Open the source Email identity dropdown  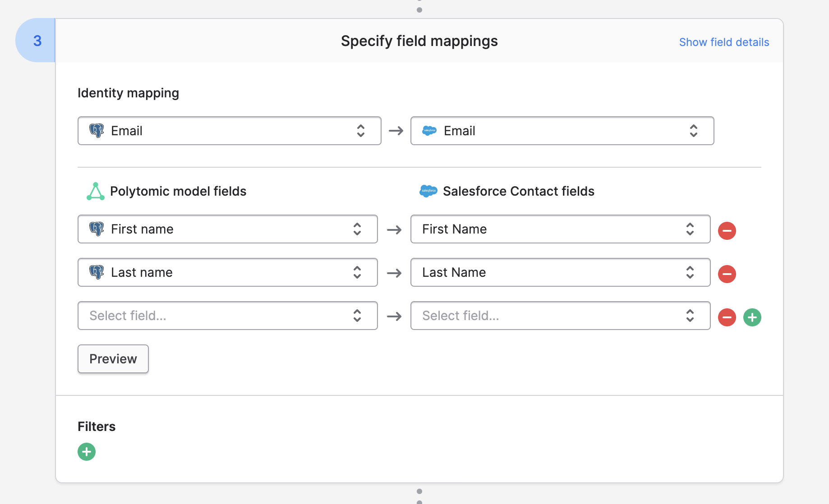click(x=229, y=131)
